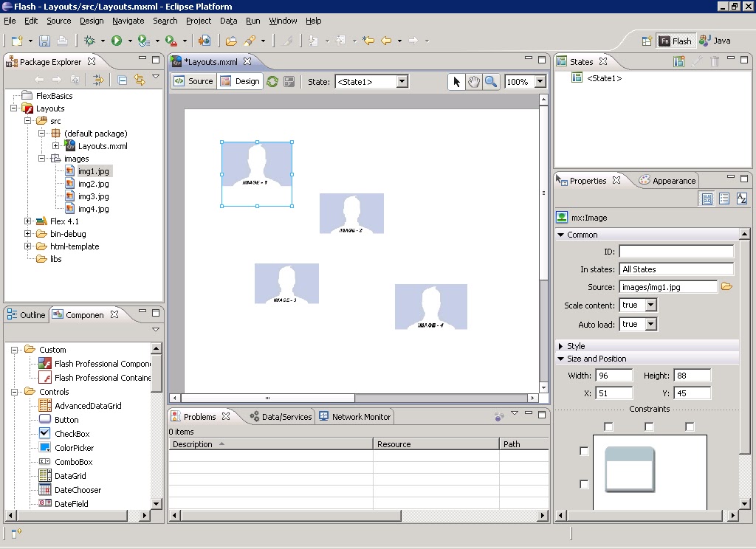Click the Source button in the editor toolbar

193,81
